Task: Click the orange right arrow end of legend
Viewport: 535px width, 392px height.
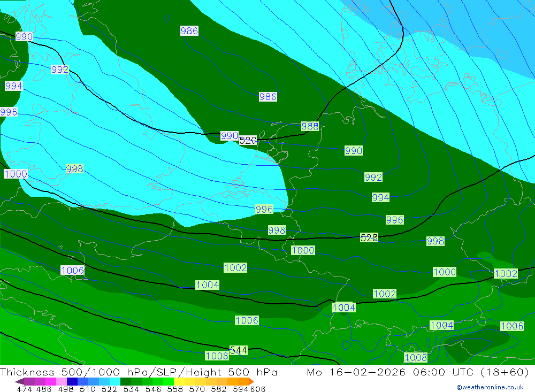Action: [251, 381]
